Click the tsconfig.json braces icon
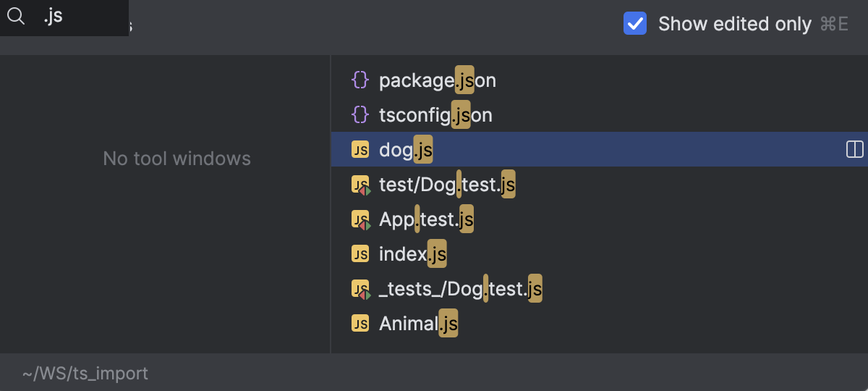The image size is (868, 391). click(359, 115)
